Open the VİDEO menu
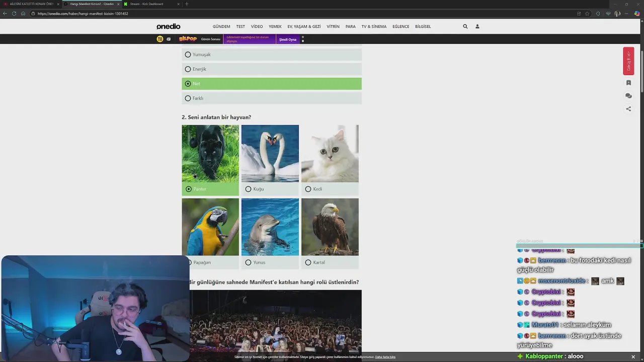Viewport: 644px width, 362px height. point(257,27)
